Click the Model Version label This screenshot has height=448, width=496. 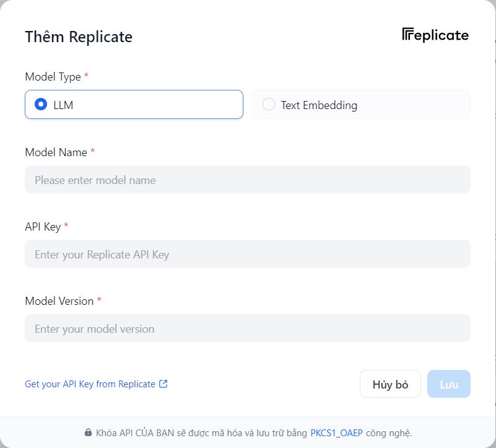(x=59, y=301)
